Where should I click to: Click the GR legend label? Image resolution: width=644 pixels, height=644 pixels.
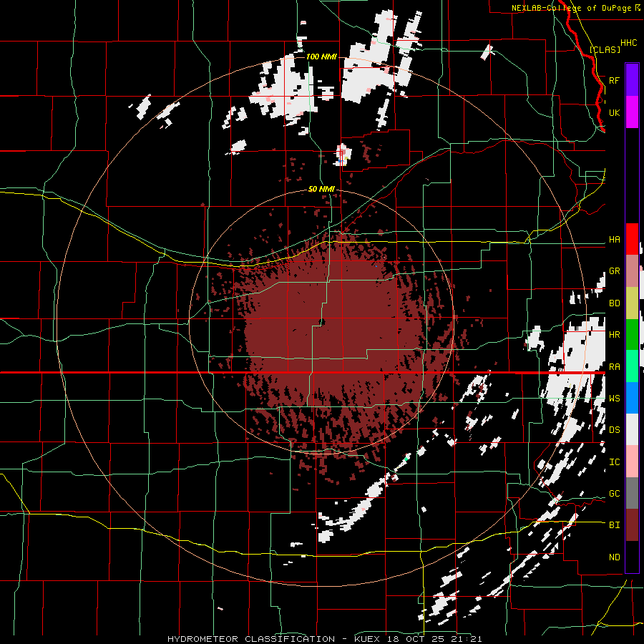(614, 270)
